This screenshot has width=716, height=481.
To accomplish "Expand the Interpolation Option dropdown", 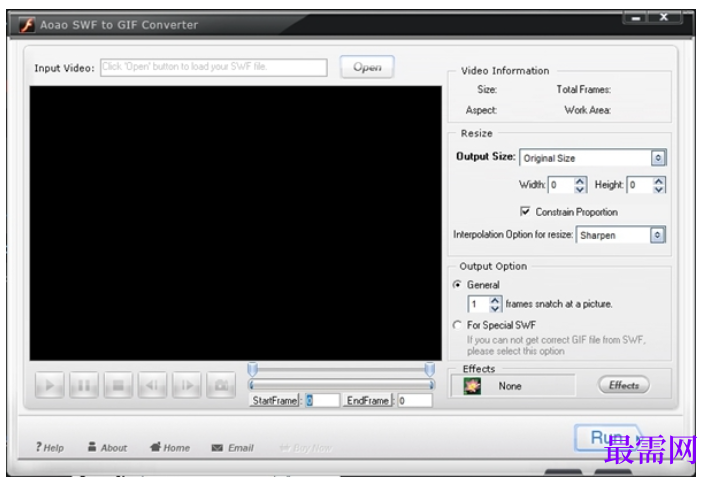I will point(657,235).
